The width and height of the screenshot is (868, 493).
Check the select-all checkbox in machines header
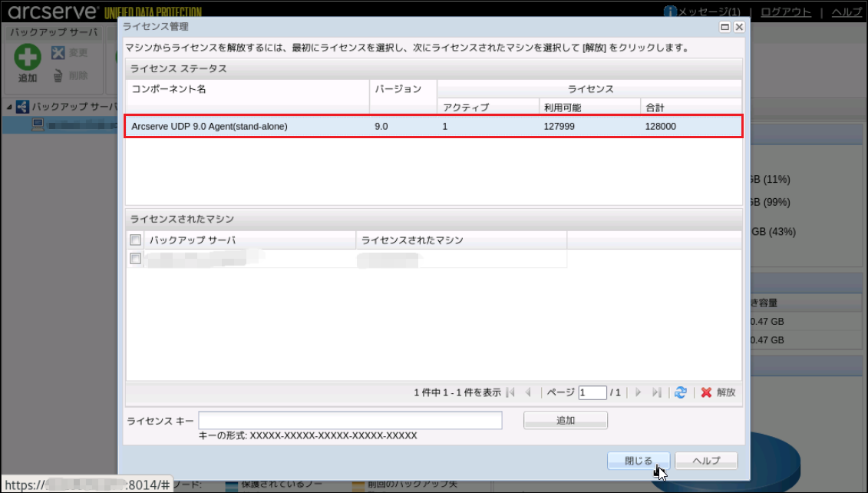click(135, 240)
